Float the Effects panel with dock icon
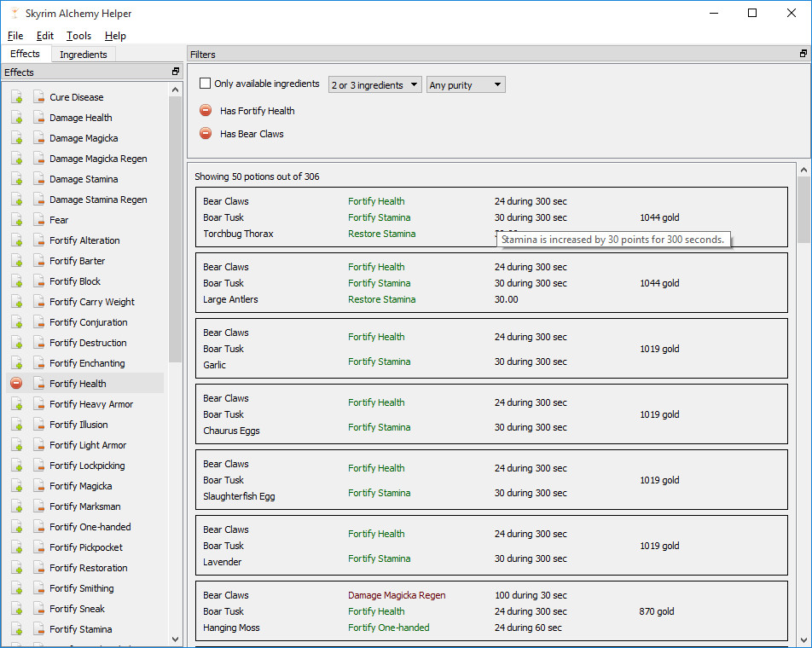The width and height of the screenshot is (812, 648). [176, 72]
